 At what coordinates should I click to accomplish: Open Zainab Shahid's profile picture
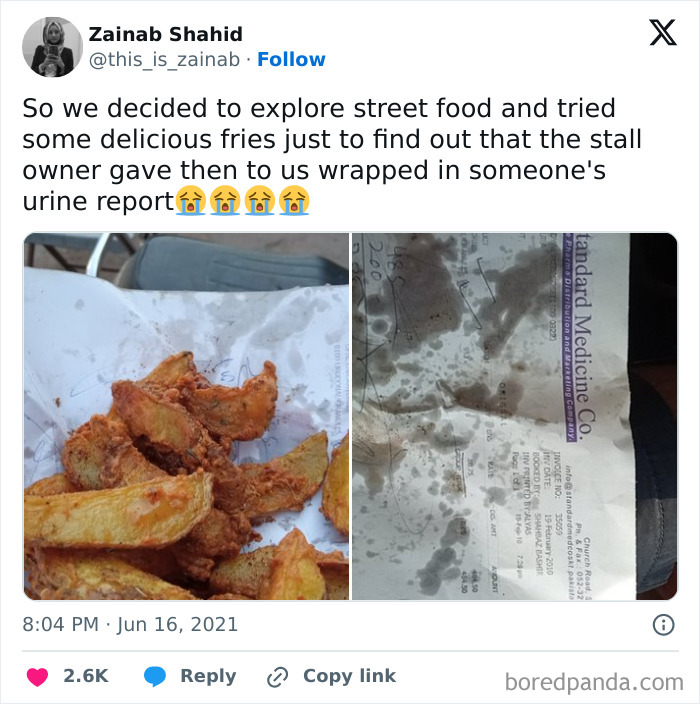tap(52, 47)
